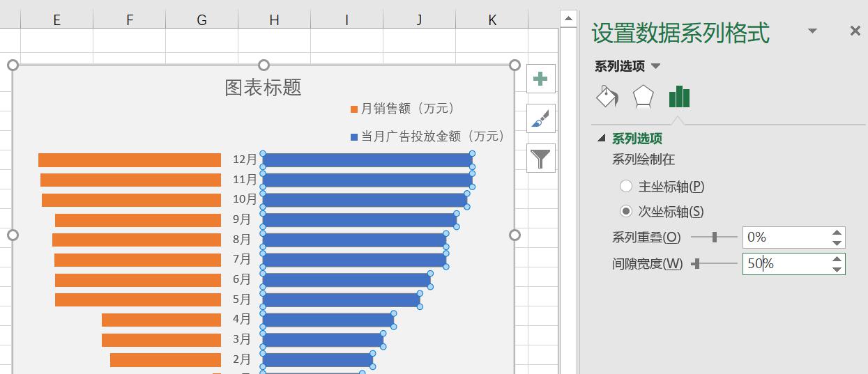The height and width of the screenshot is (374, 868).
Task: Click the 12月 axis label
Action: [x=245, y=159]
